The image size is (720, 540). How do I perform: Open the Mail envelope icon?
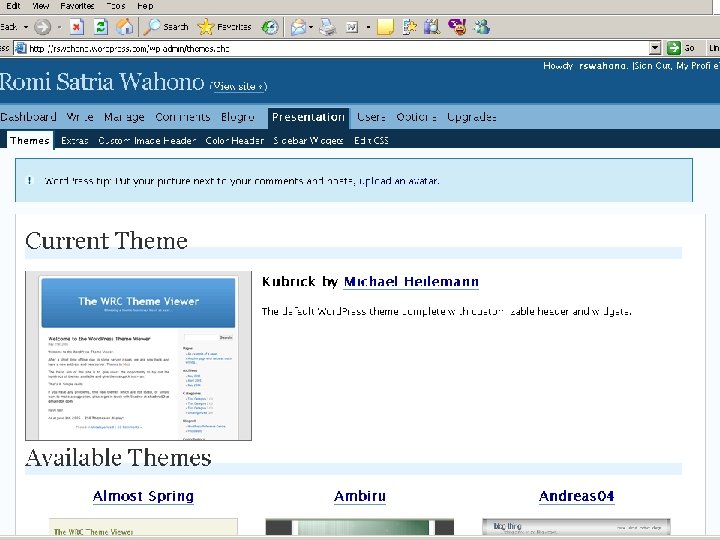pyautogui.click(x=298, y=27)
